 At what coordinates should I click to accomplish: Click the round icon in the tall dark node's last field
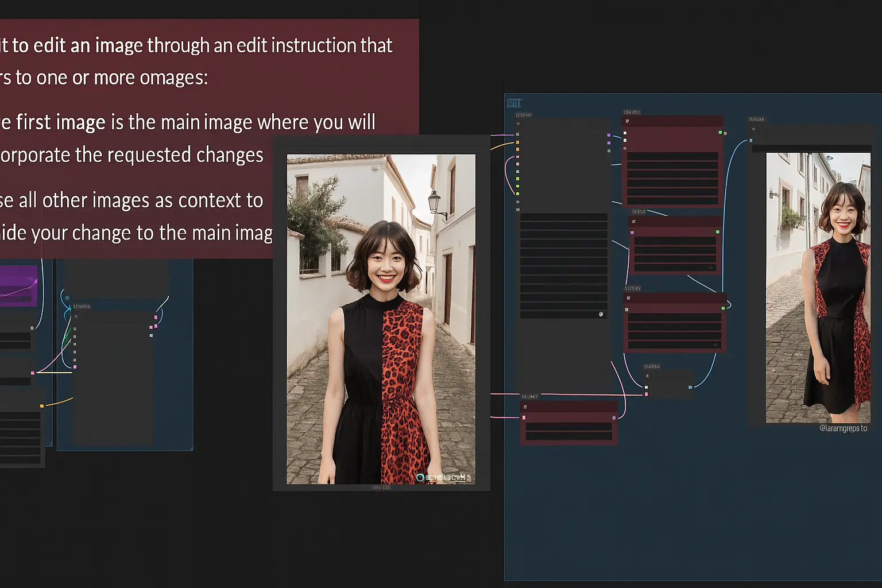tap(601, 314)
